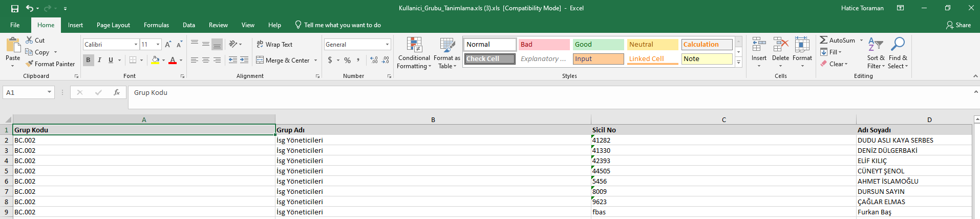Toggle Wrap Text on selected cell
Screen dimensions: 980x219
[x=274, y=45]
